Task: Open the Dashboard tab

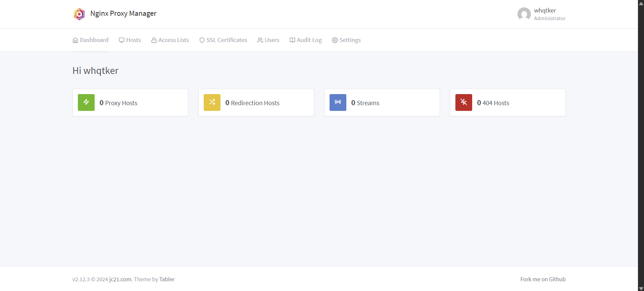Action: [91, 40]
